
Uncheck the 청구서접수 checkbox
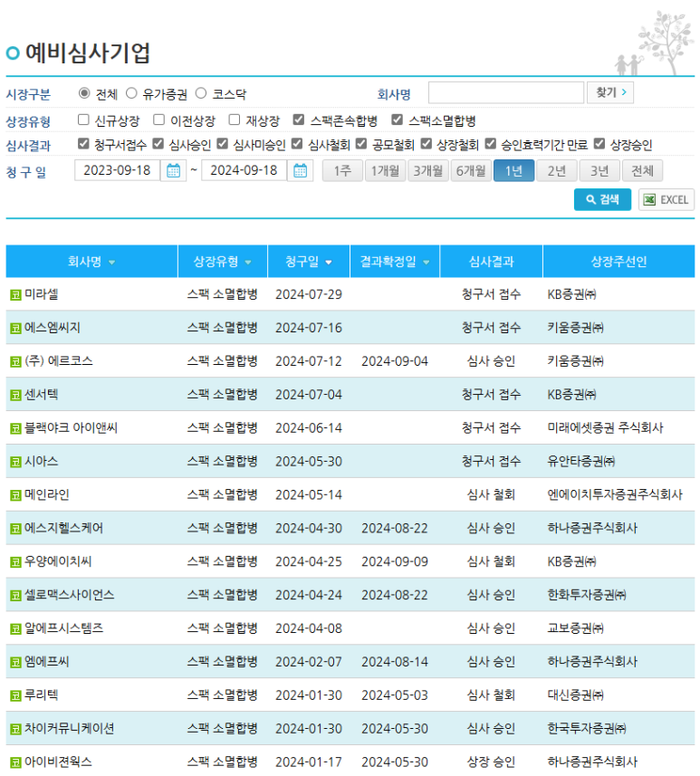[x=83, y=144]
